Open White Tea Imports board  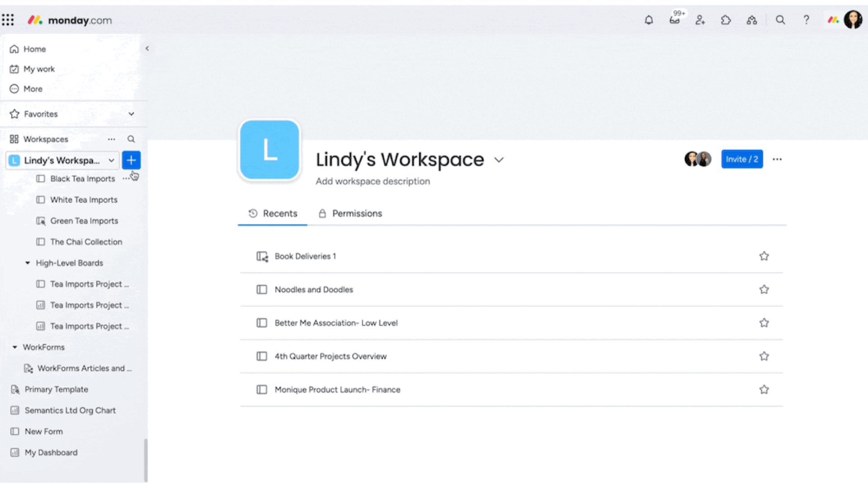(x=84, y=200)
